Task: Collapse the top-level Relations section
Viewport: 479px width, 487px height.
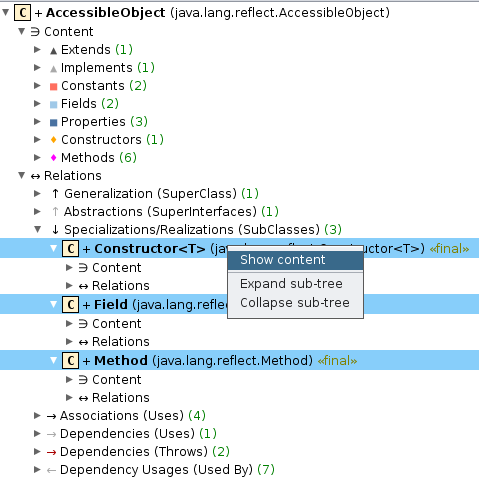Action: [22, 175]
